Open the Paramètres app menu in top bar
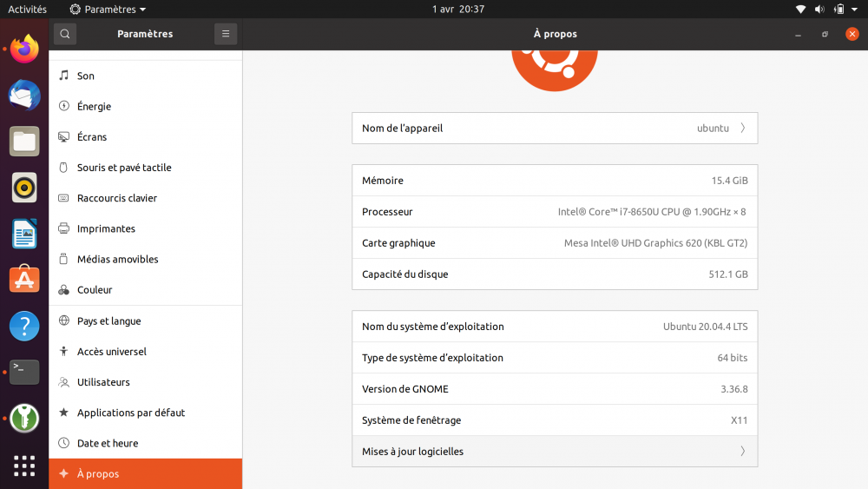Screen dimensions: 868x489 click(108, 9)
